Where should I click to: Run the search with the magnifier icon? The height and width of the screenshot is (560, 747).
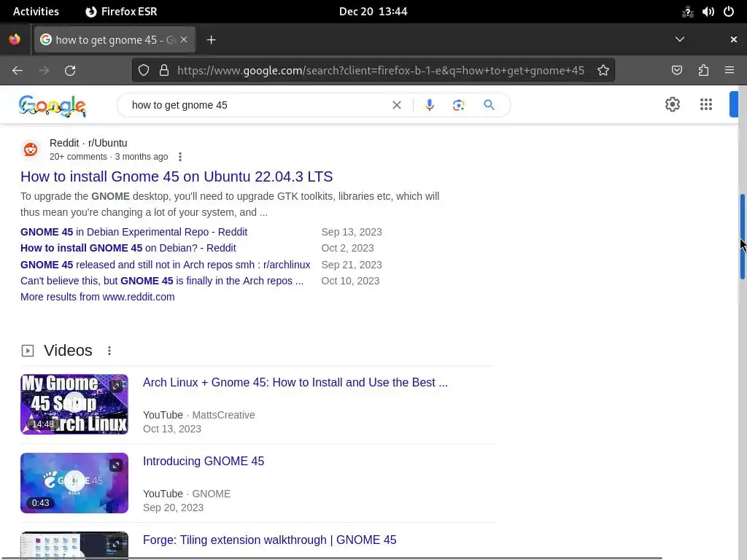tap(489, 105)
